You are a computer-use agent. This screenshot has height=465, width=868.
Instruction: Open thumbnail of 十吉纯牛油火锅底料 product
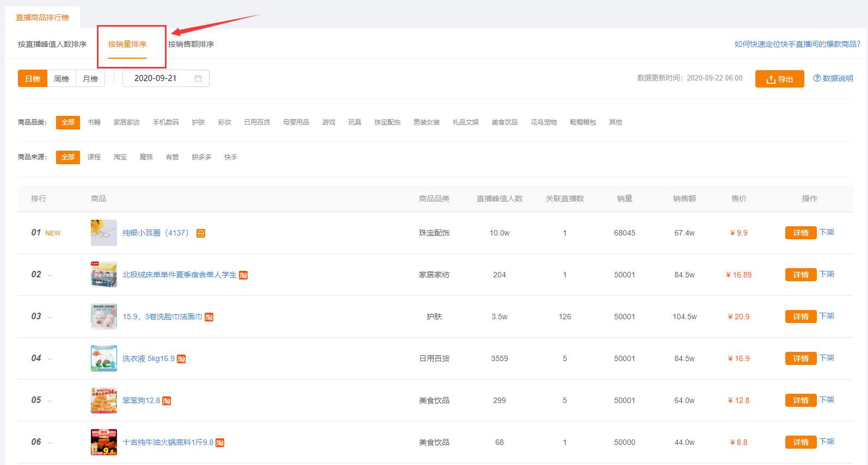tap(103, 442)
